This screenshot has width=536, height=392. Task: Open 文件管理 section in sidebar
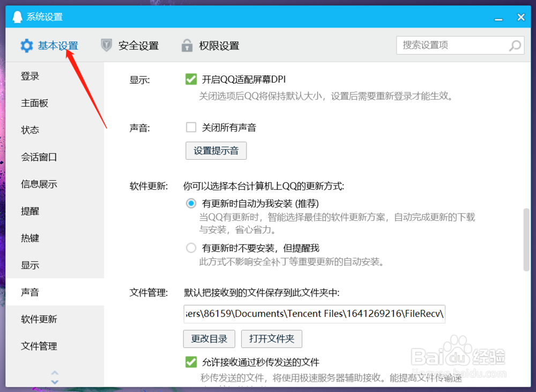(55, 346)
